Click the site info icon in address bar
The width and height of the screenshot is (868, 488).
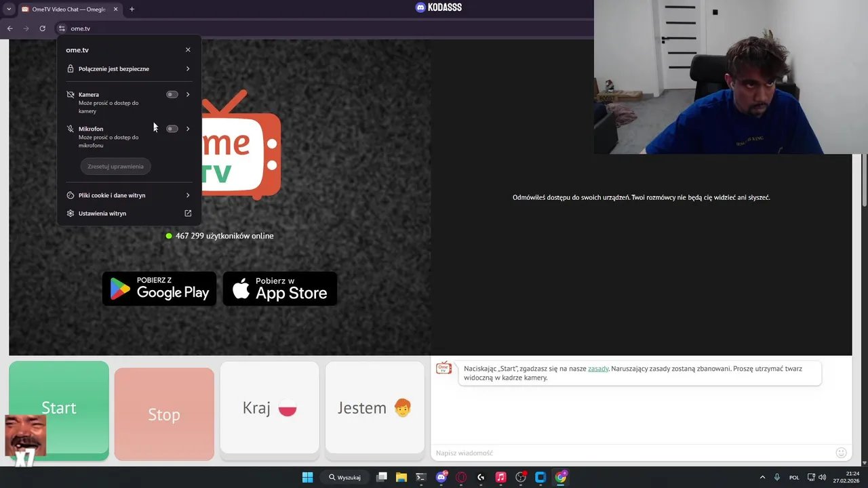[62, 28]
